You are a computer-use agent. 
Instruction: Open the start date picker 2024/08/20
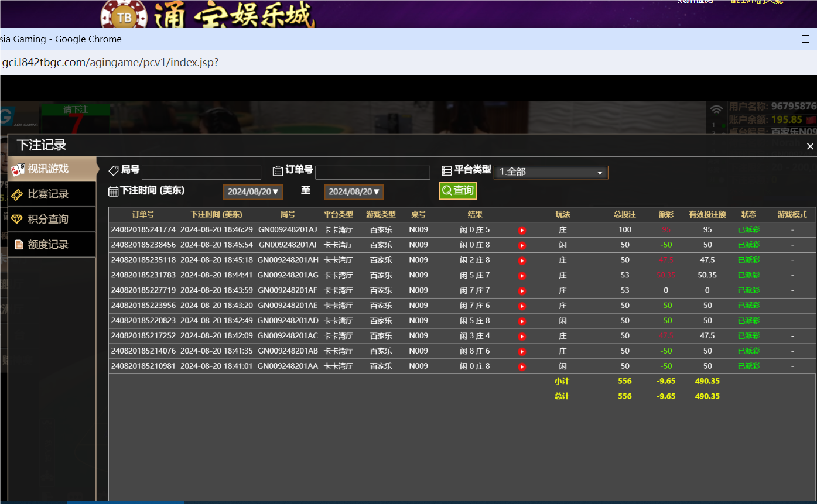(x=252, y=191)
